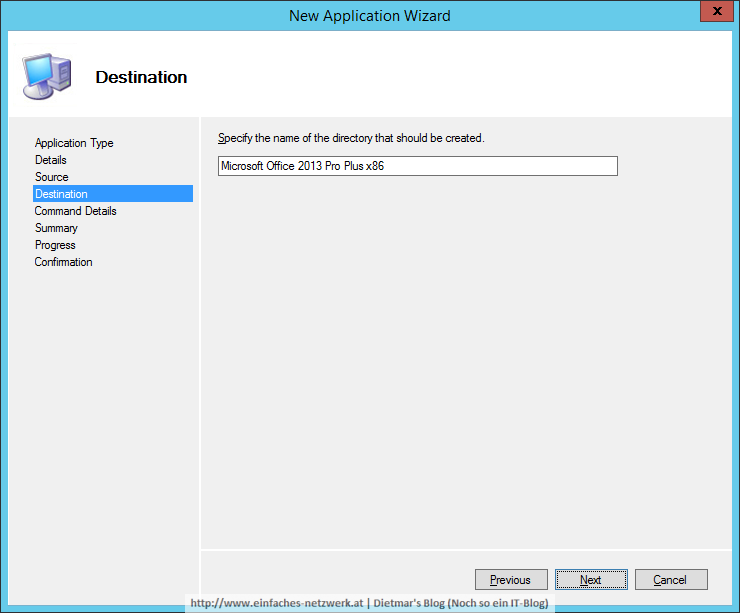
Task: Go to the Source step
Action: point(52,177)
